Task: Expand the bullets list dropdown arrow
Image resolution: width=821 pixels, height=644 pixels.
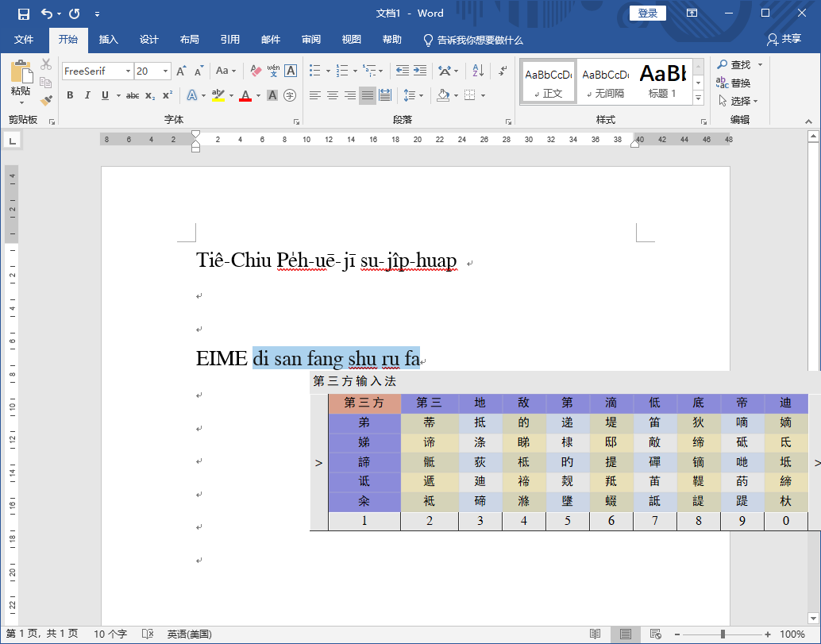Action: pos(328,71)
